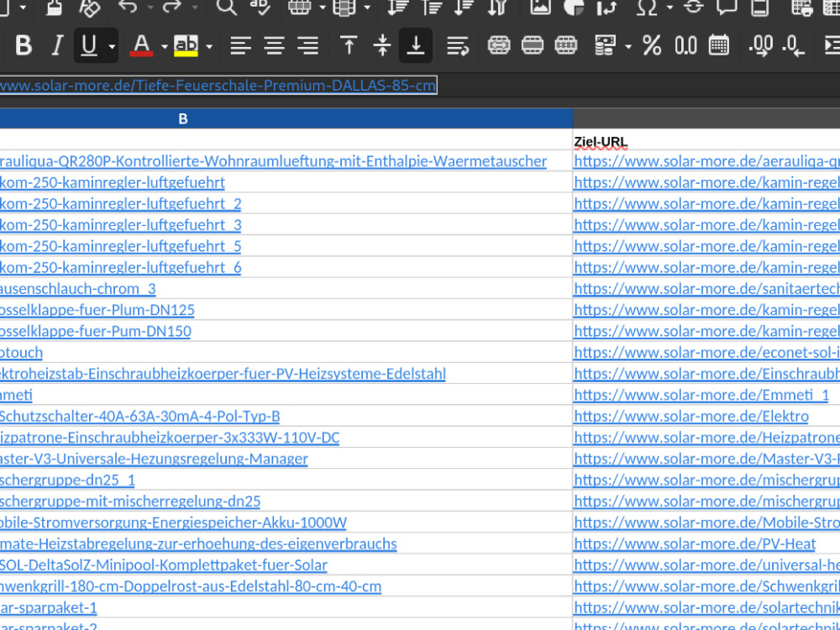Open the font color dropdown arrow

pyautogui.click(x=164, y=46)
